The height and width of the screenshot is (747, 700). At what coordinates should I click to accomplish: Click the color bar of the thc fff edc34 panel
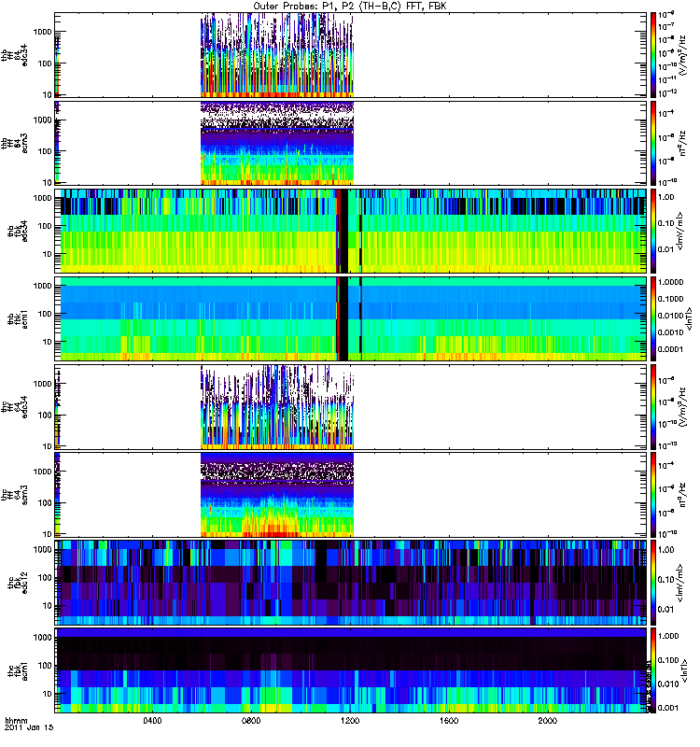point(653,407)
